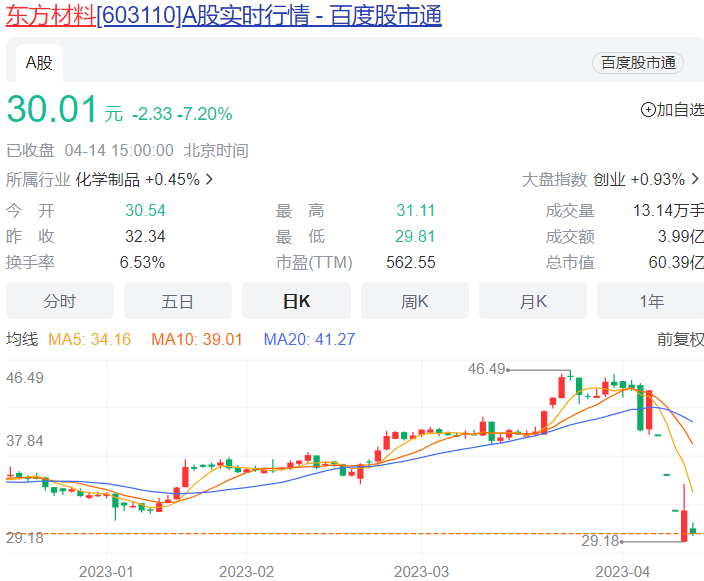The width and height of the screenshot is (704, 581).
Task: Click the 百度股市通 button
Action: point(638,63)
